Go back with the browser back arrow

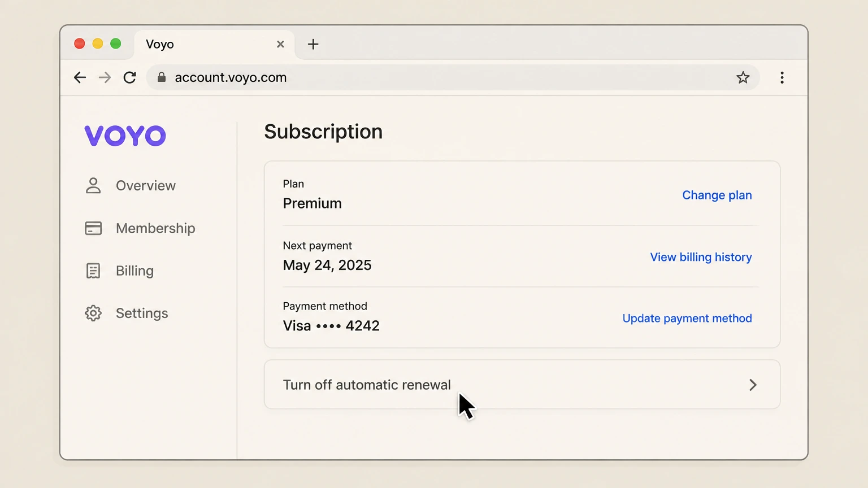coord(80,77)
